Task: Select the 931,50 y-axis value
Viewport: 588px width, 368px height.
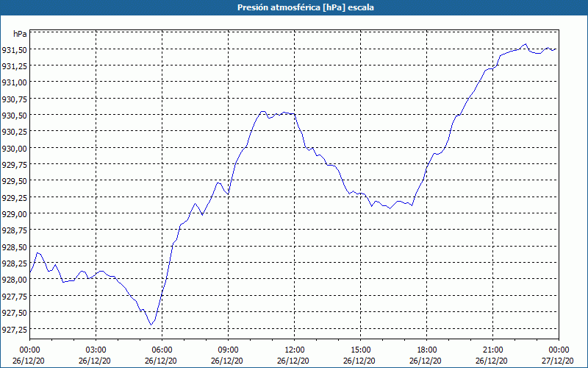Action: [14, 49]
